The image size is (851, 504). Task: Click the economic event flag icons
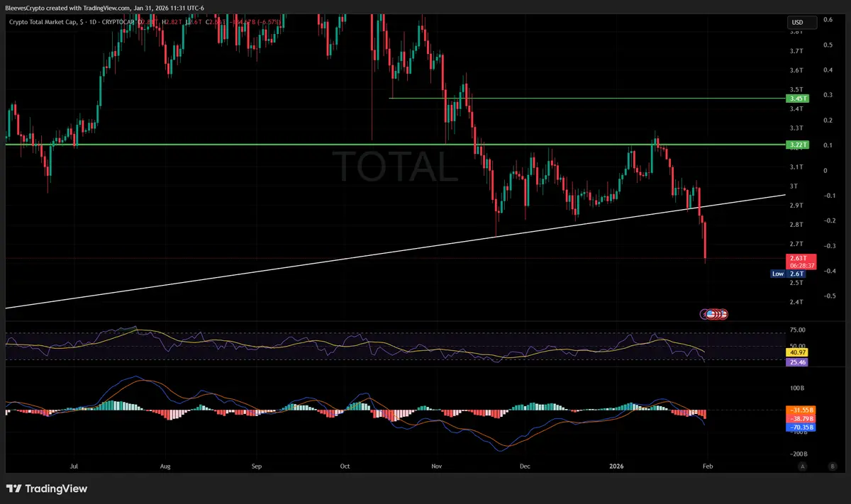coord(714,313)
